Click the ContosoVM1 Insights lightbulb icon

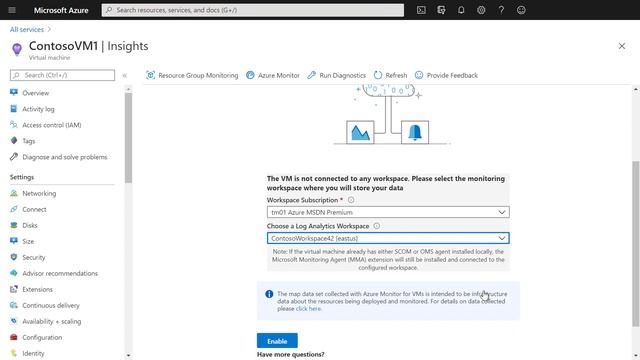pyautogui.click(x=17, y=49)
